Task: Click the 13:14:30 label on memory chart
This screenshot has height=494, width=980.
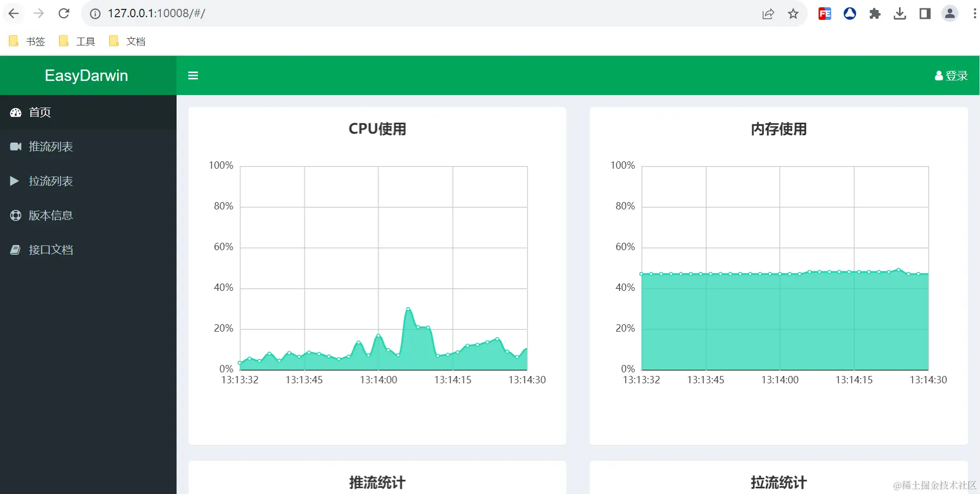Action: click(x=928, y=380)
